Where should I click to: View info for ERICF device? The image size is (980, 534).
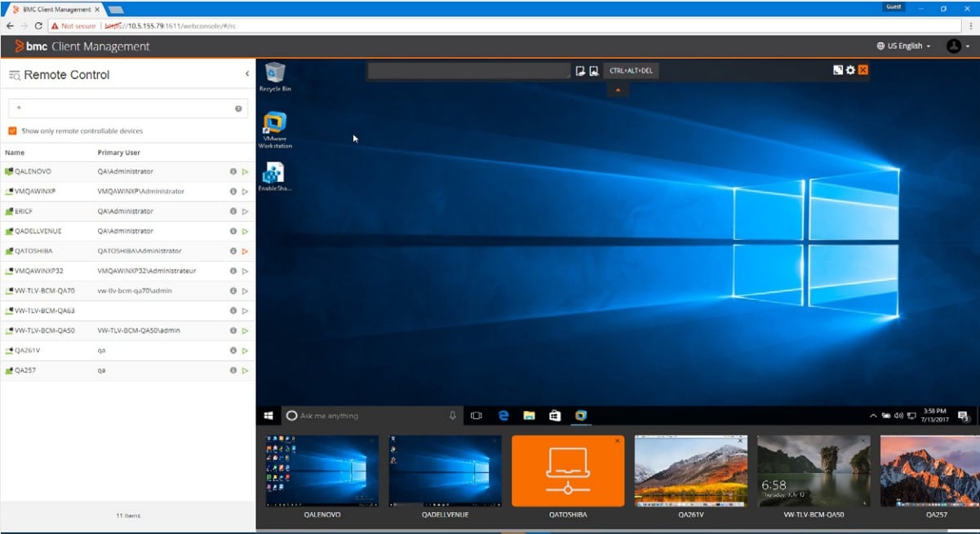tap(233, 211)
